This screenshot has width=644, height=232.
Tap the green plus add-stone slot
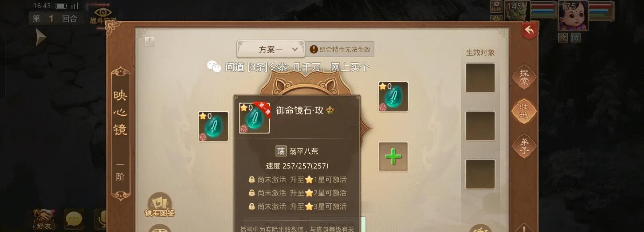tap(393, 157)
